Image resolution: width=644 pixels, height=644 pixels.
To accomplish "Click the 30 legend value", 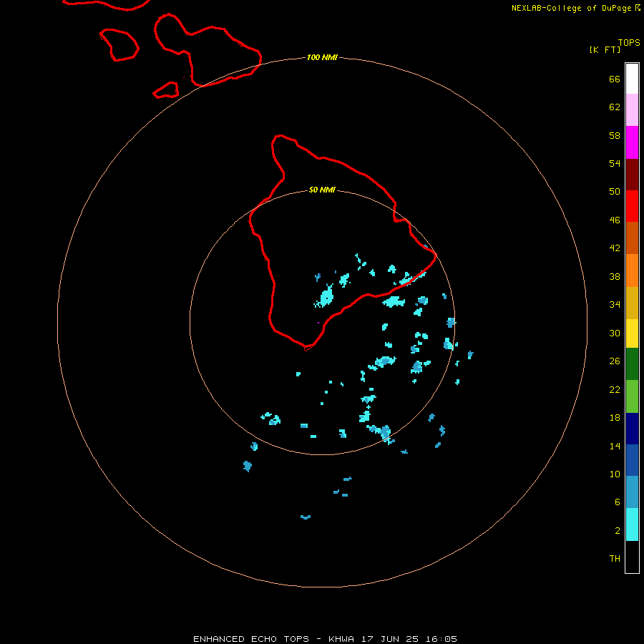I will (615, 333).
